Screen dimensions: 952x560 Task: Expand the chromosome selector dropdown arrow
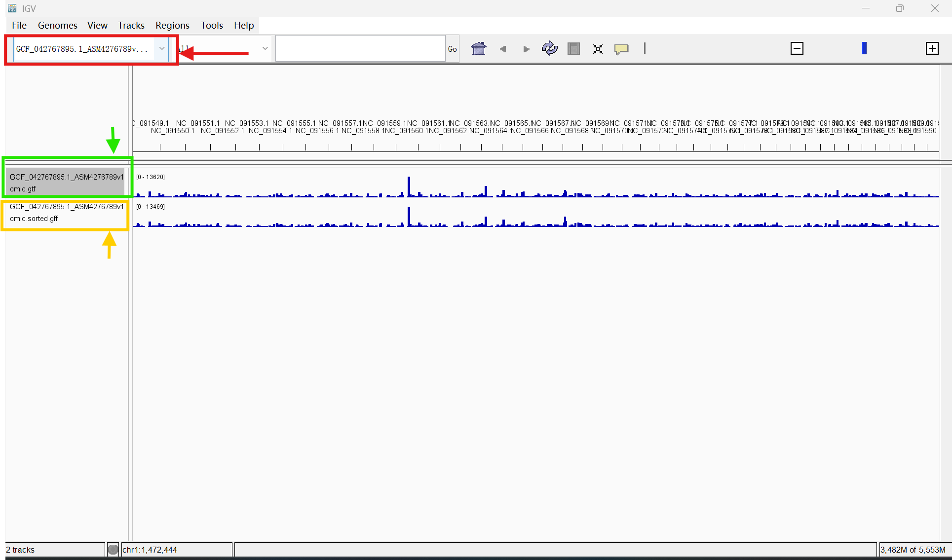tap(265, 48)
